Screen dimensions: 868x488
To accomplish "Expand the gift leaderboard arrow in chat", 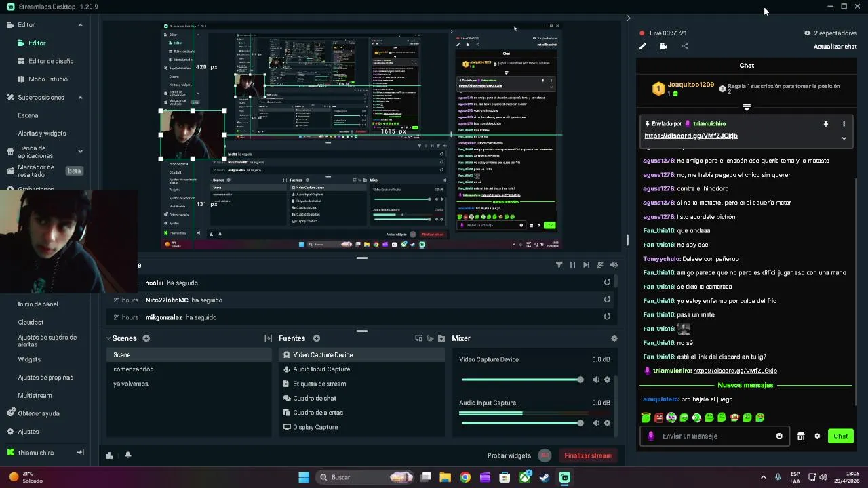I will (x=747, y=107).
